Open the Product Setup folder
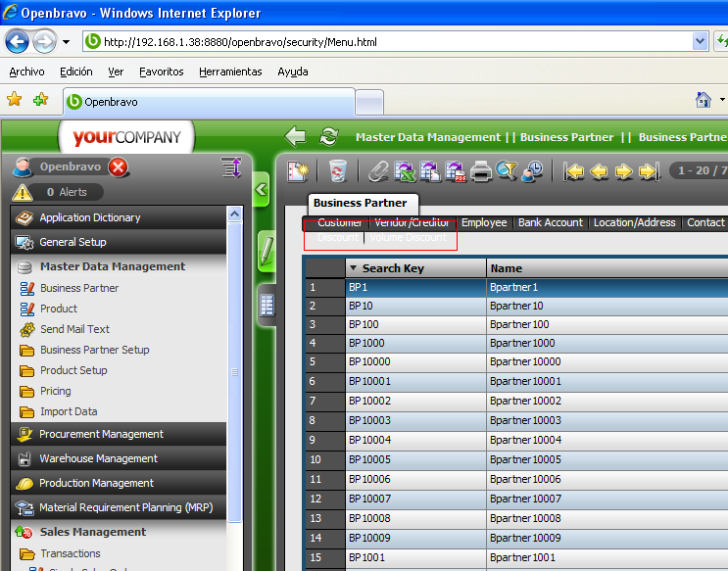This screenshot has height=571, width=728. tap(73, 370)
